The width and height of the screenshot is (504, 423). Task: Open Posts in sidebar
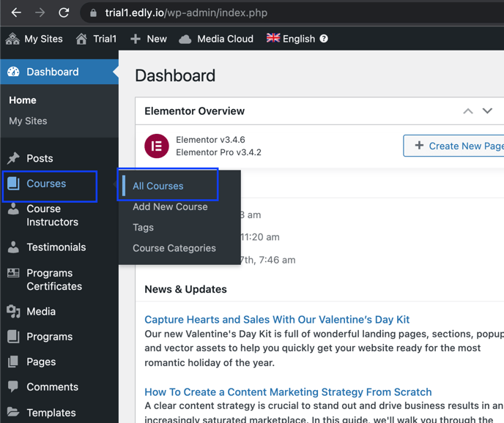click(40, 158)
